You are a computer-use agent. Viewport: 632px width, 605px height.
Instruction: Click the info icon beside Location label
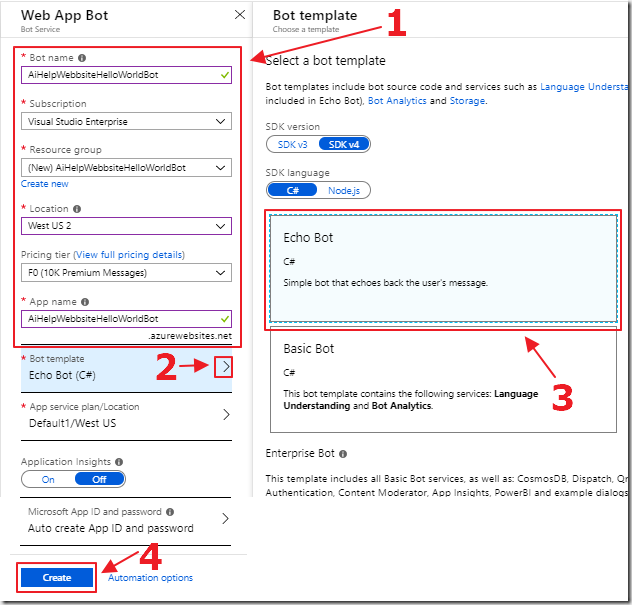click(77, 209)
